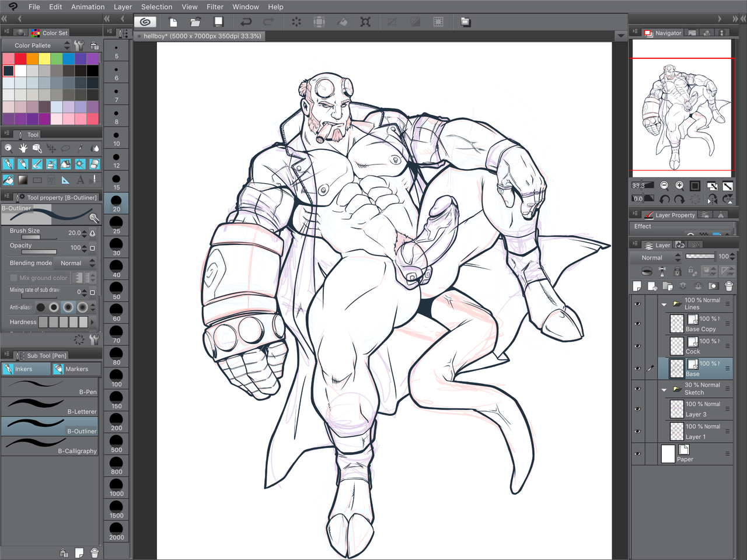
Task: Select the Zoom magnifier tool
Action: click(x=9, y=148)
